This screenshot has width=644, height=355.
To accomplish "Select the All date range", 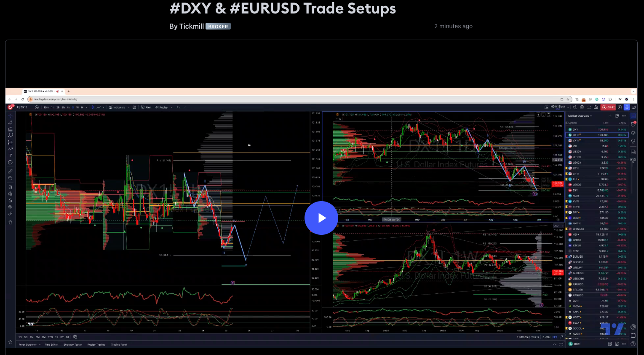I will point(67,337).
